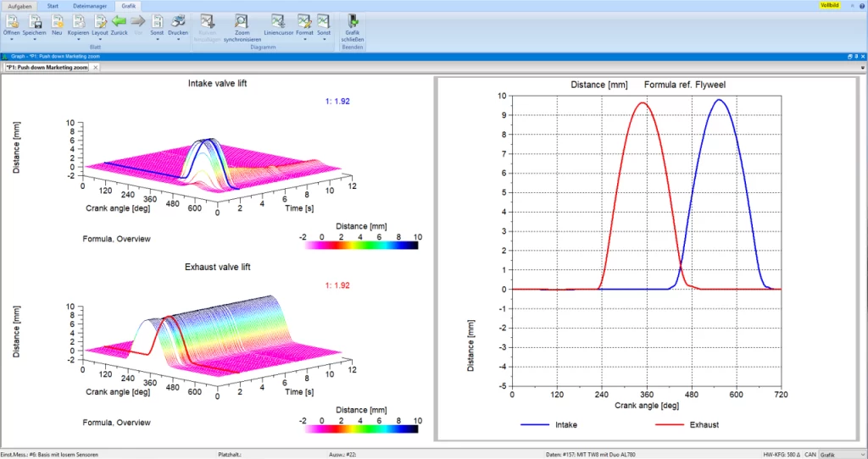The image size is (868, 459).
Task: Activate the Liniencursor tool
Action: (x=278, y=21)
